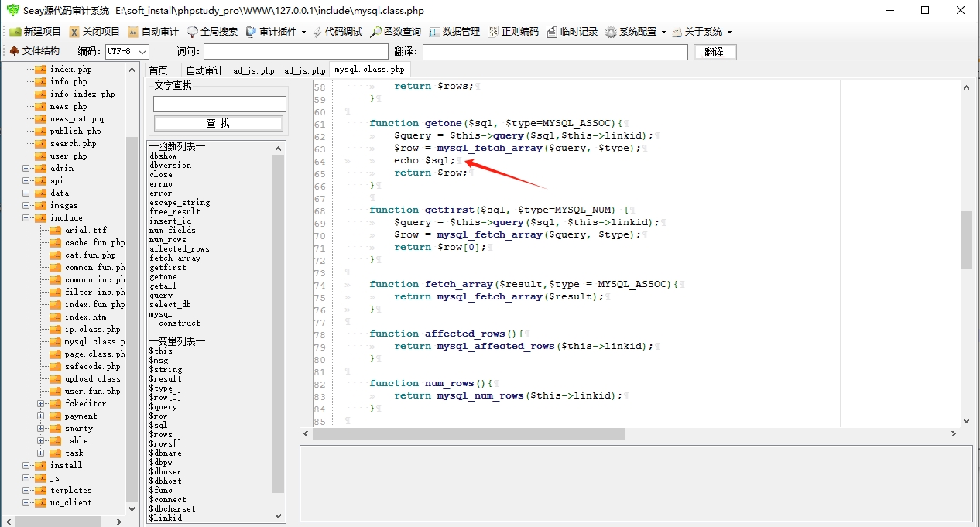
Task: Focus the 翻译 result field
Action: (x=555, y=52)
